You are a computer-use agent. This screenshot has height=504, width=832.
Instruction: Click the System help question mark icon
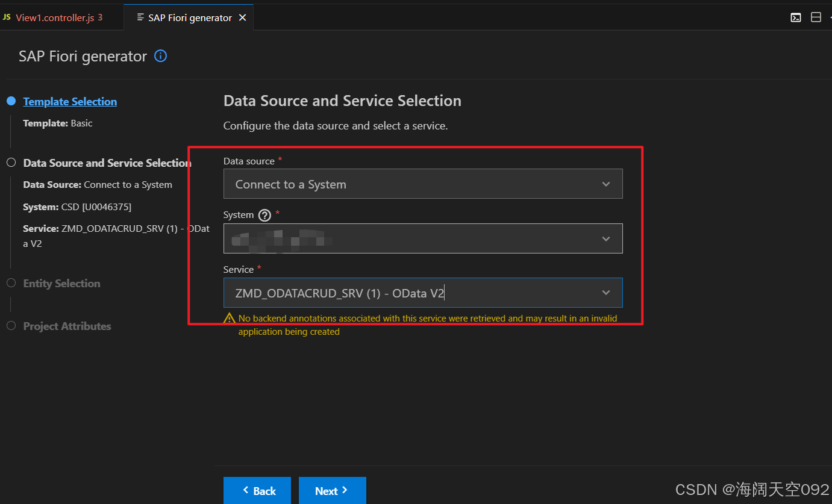click(264, 215)
